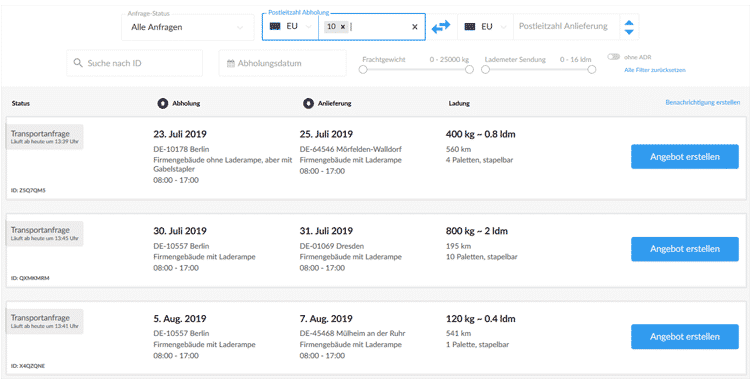Click the '195 km' distance text
This screenshot has height=383, width=750.
coord(459,246)
